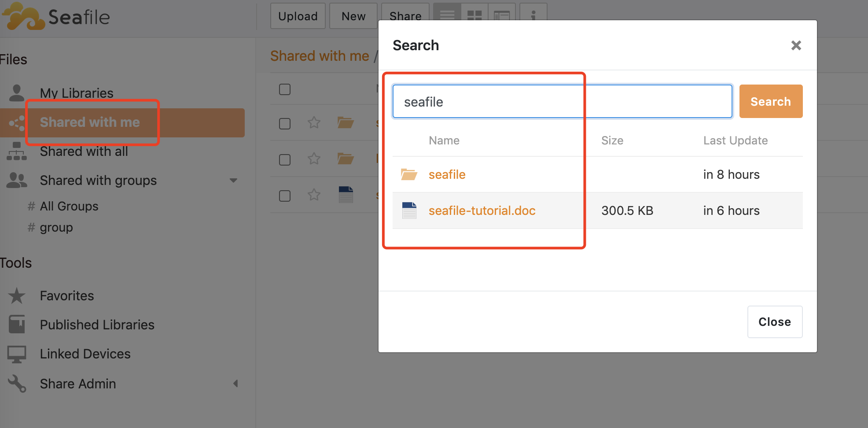Check the document file row checkbox
The width and height of the screenshot is (868, 428).
point(285,196)
